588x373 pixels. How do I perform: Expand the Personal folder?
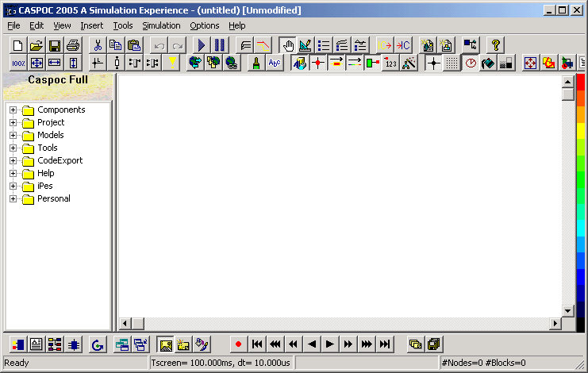[x=13, y=199]
